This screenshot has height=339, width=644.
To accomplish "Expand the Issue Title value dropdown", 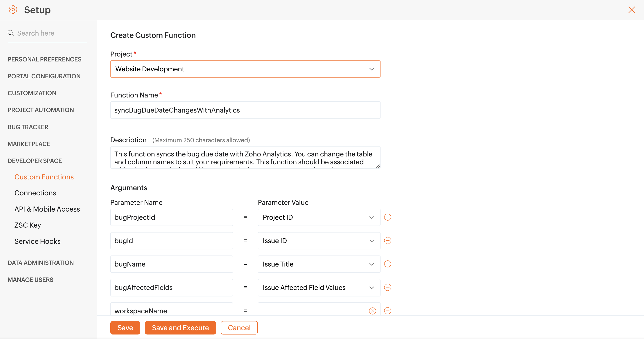I will click(x=319, y=264).
